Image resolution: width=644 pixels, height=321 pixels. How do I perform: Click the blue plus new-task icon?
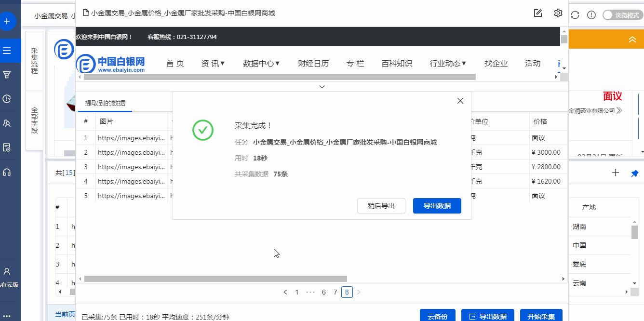coord(7,21)
